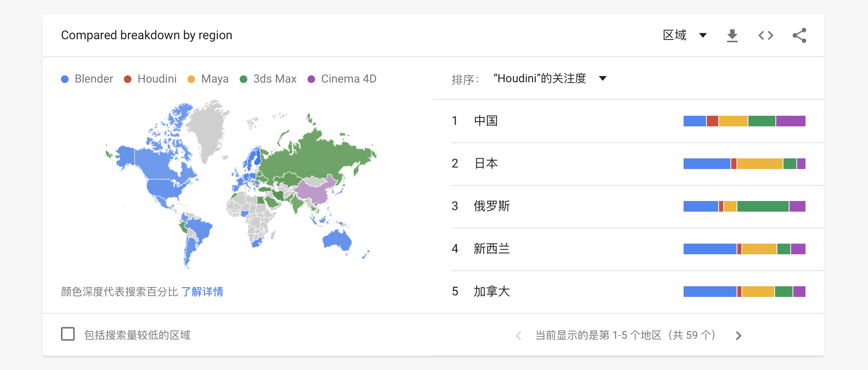Viewport: 868px width, 370px height.
Task: Click the blue Blender bar segment for 日本
Action: 707,164
